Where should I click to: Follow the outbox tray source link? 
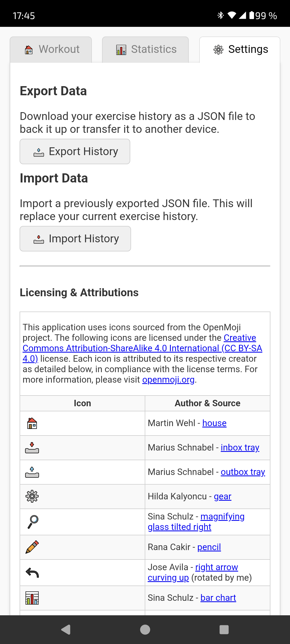pyautogui.click(x=243, y=472)
